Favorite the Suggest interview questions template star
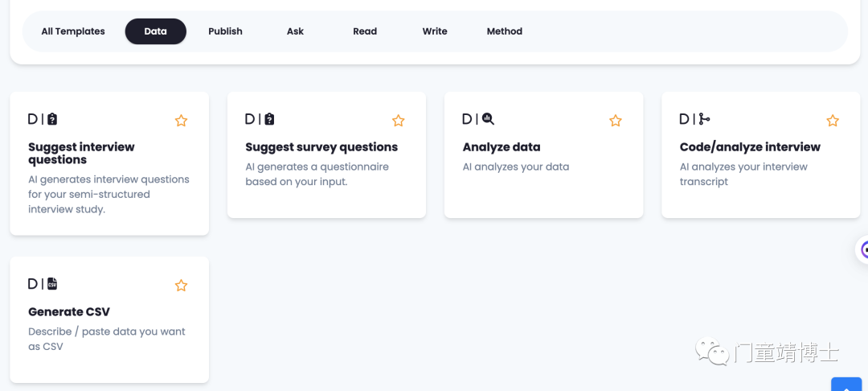The height and width of the screenshot is (391, 868). 181,121
